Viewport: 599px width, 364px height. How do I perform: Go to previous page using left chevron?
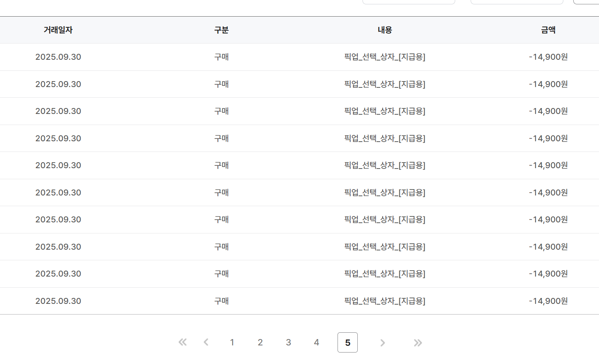(x=206, y=342)
